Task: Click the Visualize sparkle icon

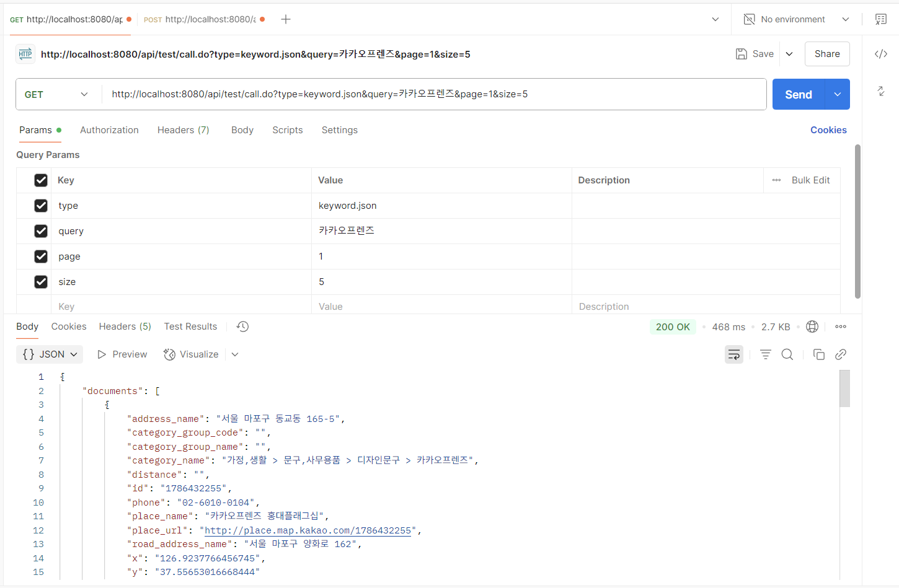Action: pos(169,354)
